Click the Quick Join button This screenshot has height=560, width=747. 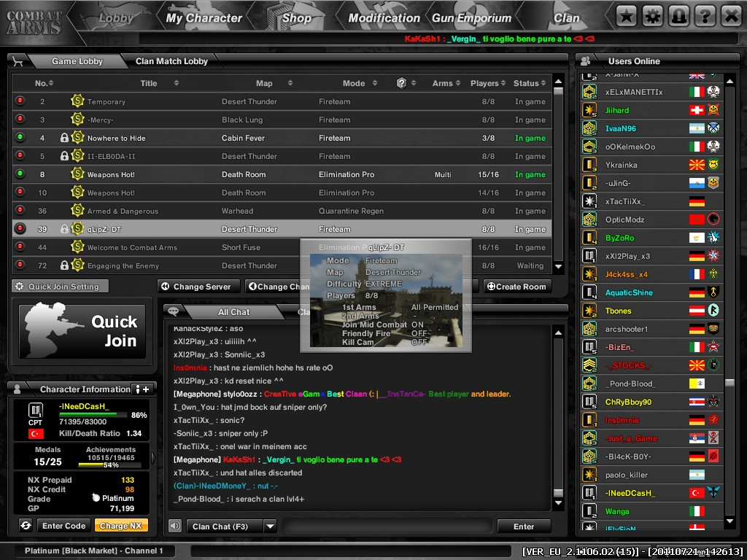(x=82, y=332)
